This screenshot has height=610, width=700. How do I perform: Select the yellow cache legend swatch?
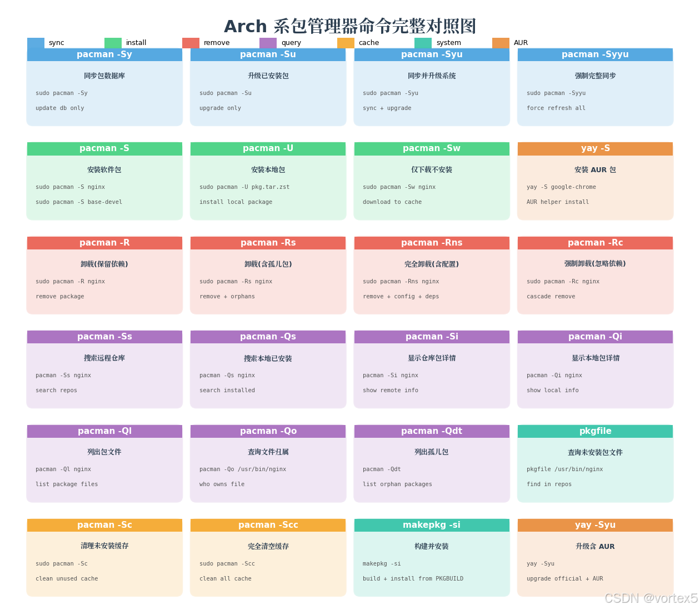pos(346,43)
